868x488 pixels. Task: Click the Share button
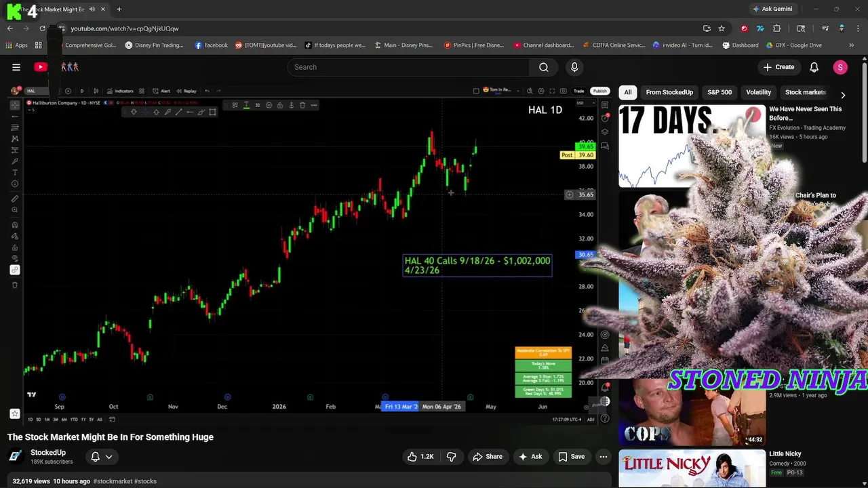(487, 457)
